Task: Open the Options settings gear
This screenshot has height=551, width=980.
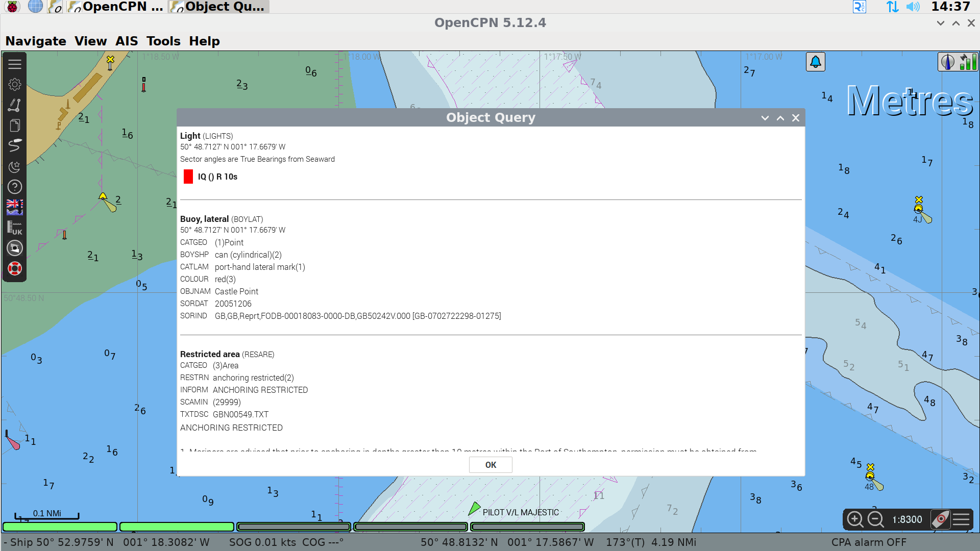Action: pos(14,84)
